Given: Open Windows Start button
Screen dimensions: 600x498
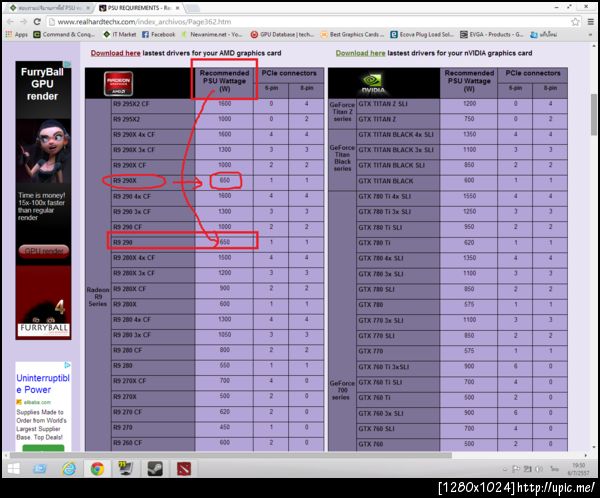Looking at the screenshot, I should pyautogui.click(x=13, y=469).
